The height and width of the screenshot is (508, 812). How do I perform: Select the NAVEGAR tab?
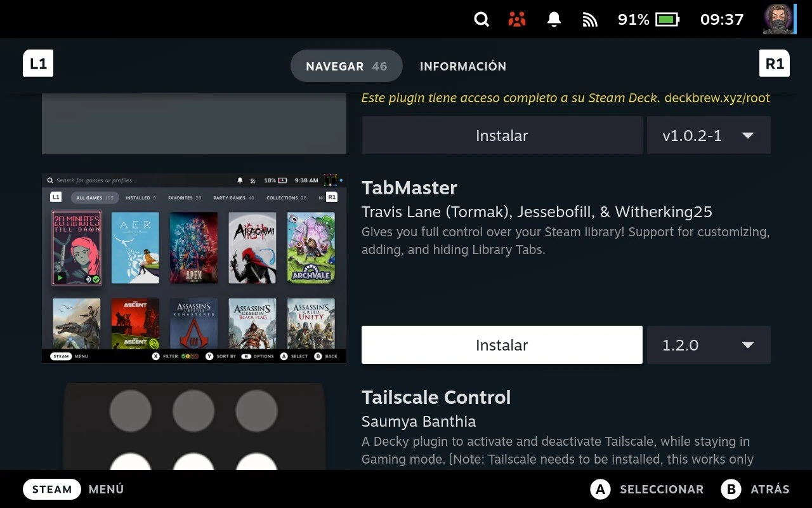click(346, 66)
